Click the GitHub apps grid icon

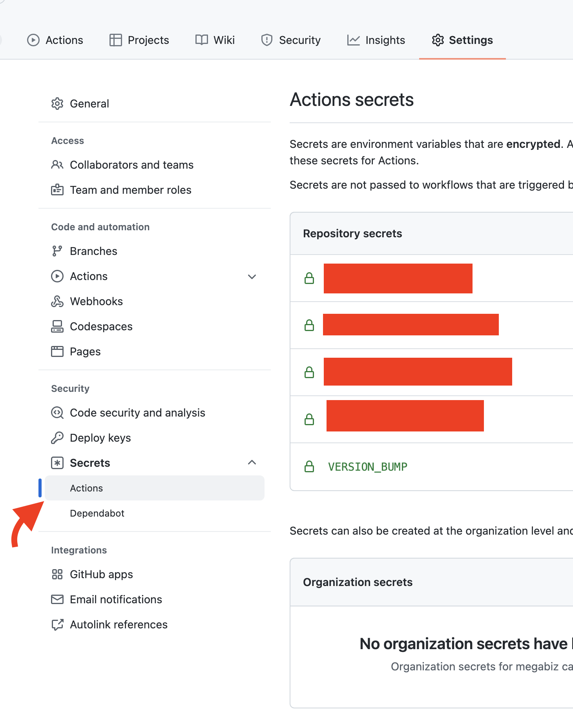(x=57, y=574)
